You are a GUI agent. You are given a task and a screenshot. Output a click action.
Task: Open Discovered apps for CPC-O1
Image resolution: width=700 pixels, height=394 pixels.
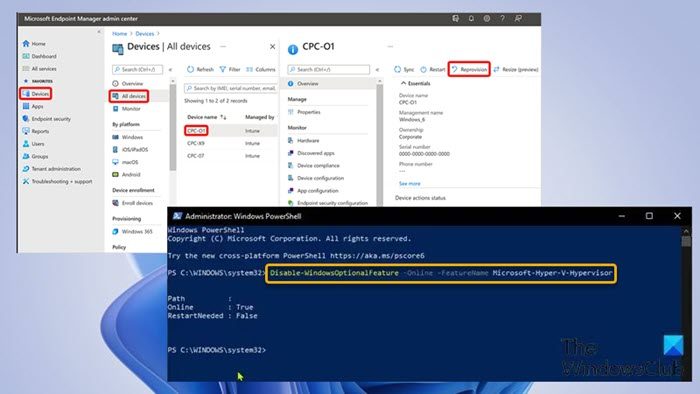coord(311,153)
